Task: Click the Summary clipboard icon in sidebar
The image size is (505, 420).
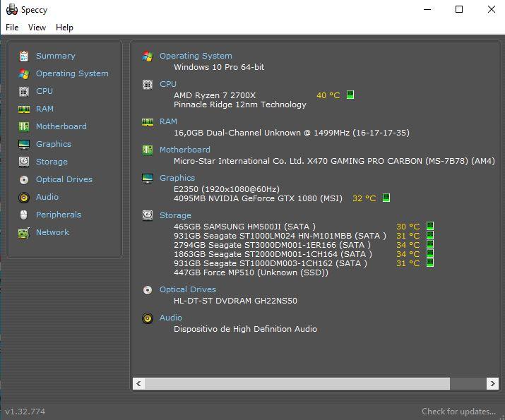Action: 24,56
